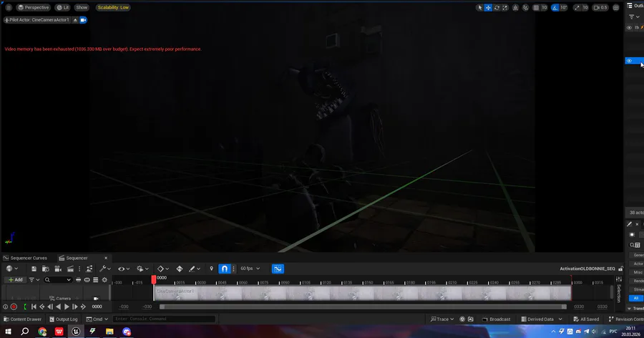Click the Browse to sequence asset icon
The width and height of the screenshot is (644, 338).
pos(46,269)
